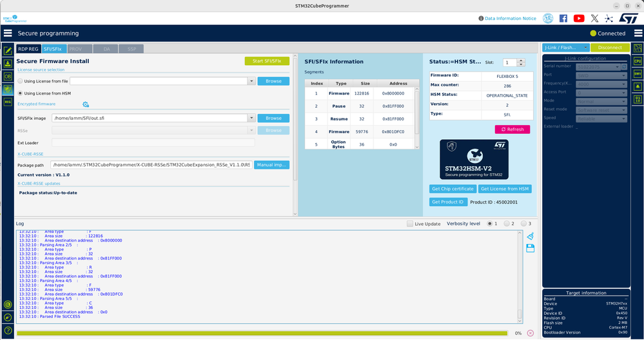Screen dimensions: 644x340
Task: Click the anniversary badge icon in header
Action: [x=547, y=19]
